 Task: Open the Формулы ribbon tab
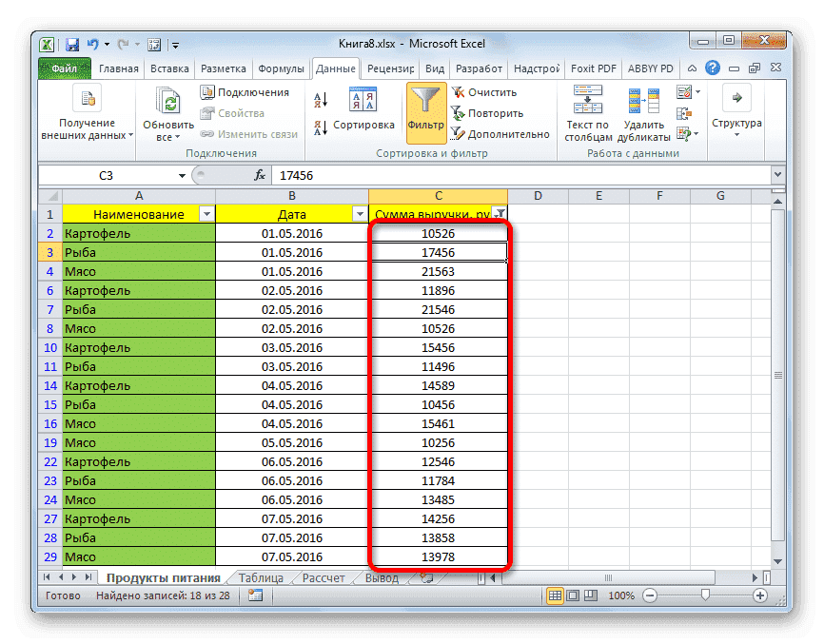pyautogui.click(x=282, y=68)
